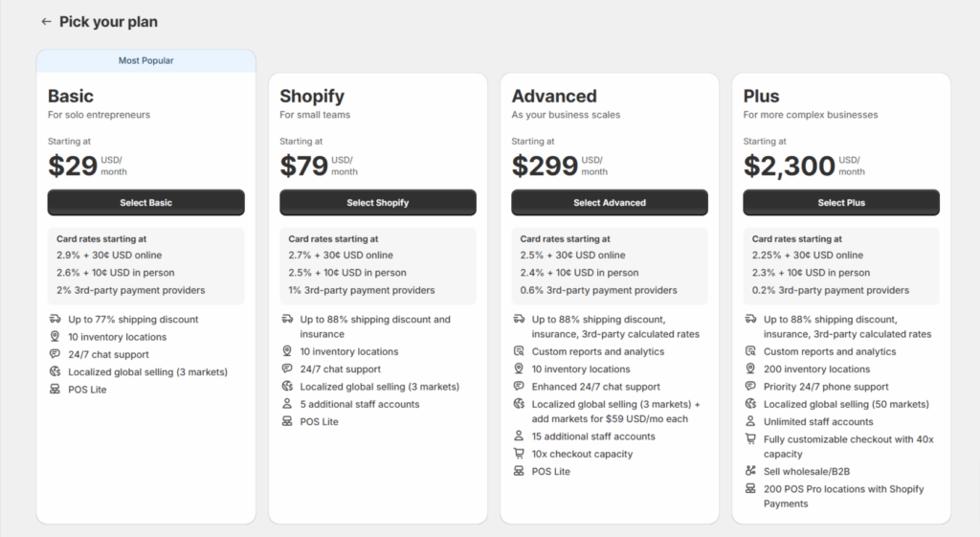This screenshot has width=980, height=537.
Task: Select the Basic plan
Action: [x=145, y=203]
